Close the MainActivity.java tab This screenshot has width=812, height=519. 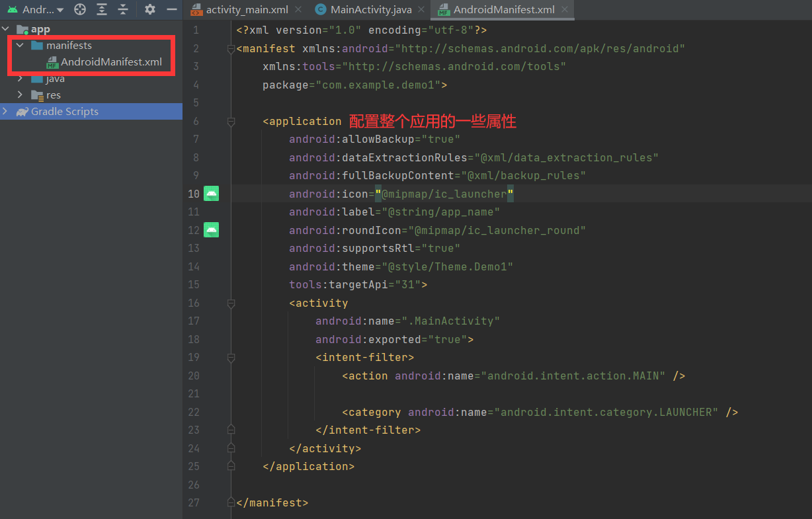click(422, 10)
